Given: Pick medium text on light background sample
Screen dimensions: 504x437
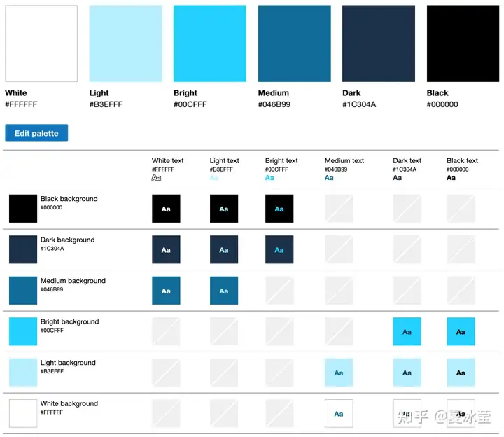Looking at the screenshot, I should (x=339, y=373).
